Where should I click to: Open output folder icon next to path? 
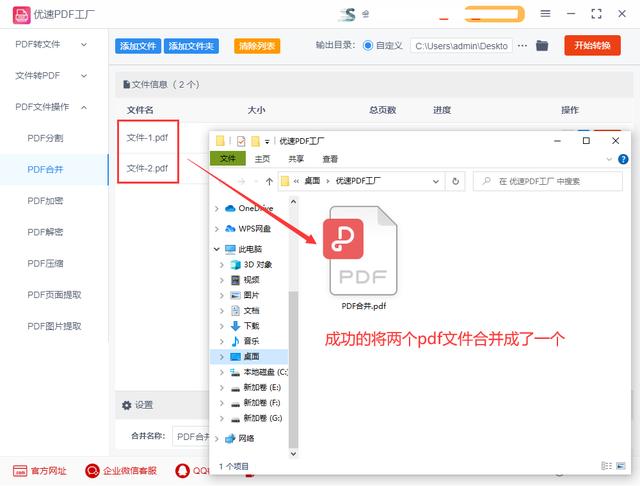coord(542,46)
